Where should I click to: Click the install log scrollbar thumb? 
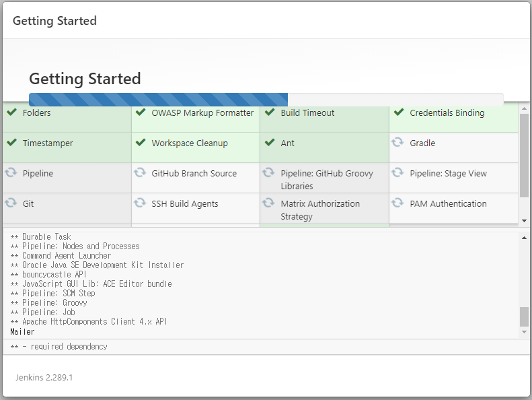pos(524,316)
